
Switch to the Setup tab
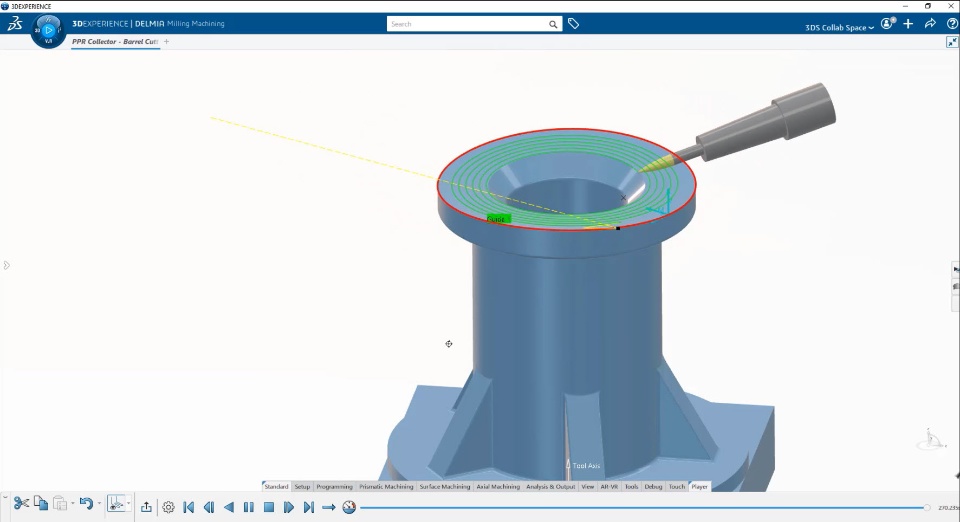pyautogui.click(x=302, y=487)
